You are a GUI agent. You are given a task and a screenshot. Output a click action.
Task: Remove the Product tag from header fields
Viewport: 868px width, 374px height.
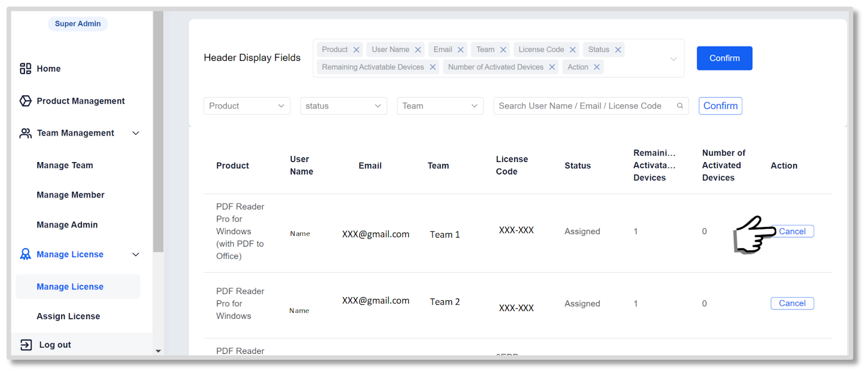click(356, 50)
